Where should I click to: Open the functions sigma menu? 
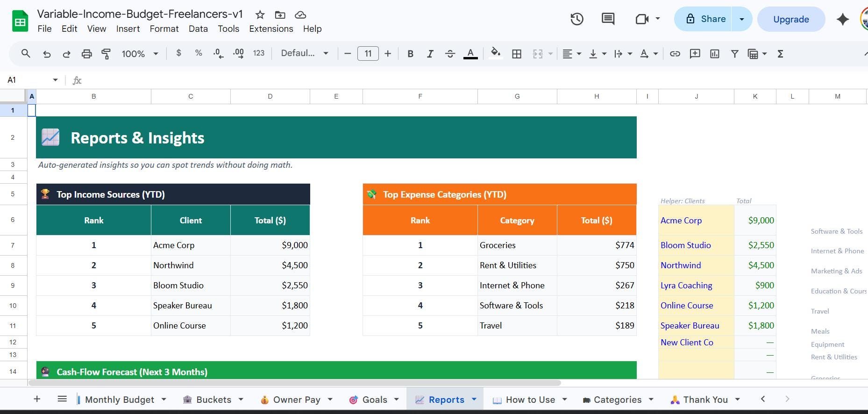[780, 54]
